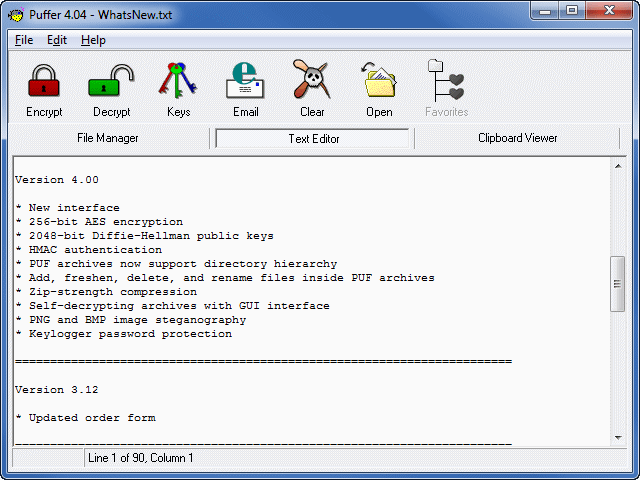Click 'PNG and BMP image steganography' line

[131, 320]
